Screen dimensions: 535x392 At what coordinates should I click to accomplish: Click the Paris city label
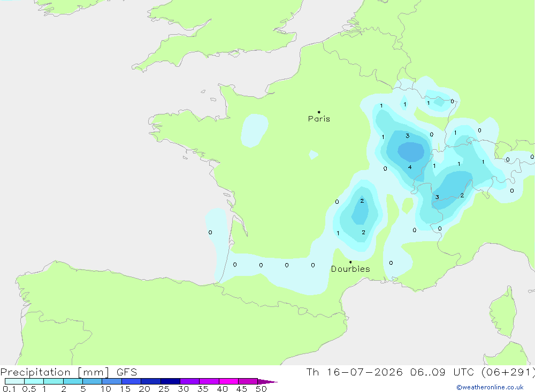[319, 119]
